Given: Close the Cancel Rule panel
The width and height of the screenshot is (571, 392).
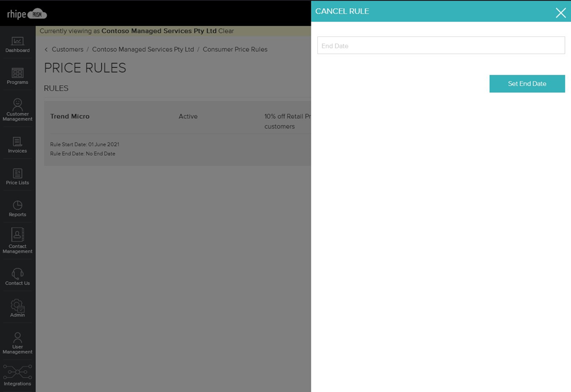Looking at the screenshot, I should coord(560,13).
